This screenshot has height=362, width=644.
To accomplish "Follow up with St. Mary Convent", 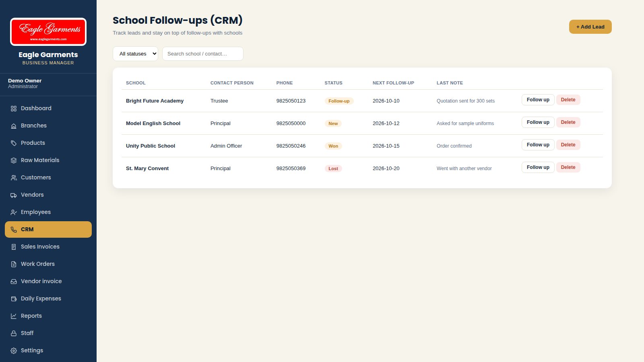I will (538, 167).
